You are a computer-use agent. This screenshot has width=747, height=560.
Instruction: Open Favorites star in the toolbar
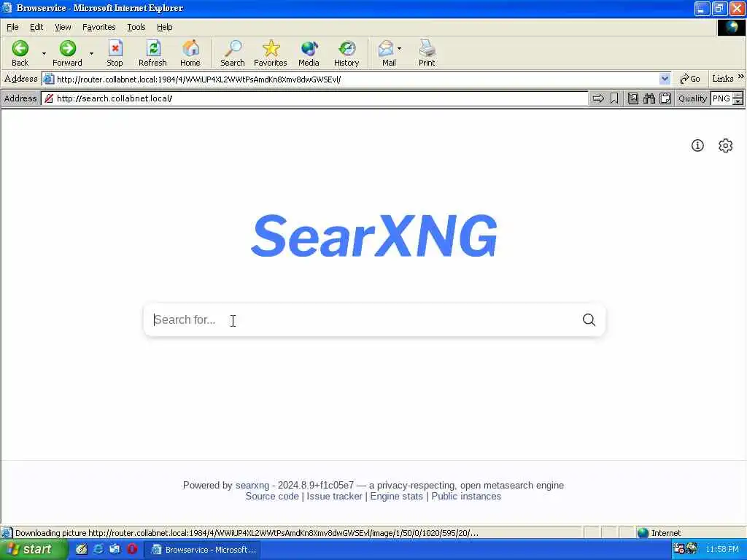271,52
